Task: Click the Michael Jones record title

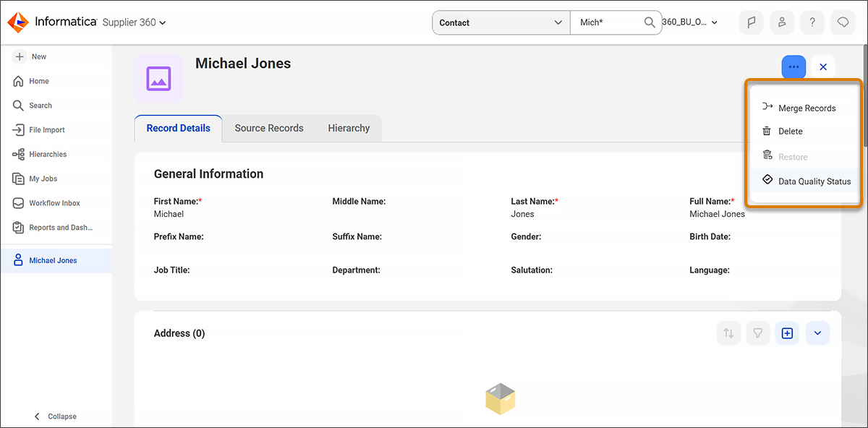Action: [x=243, y=64]
